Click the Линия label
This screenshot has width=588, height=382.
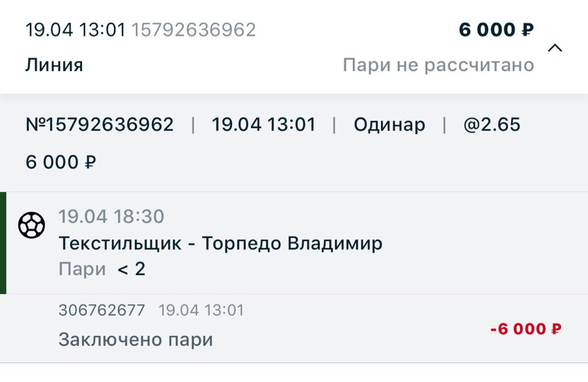point(54,65)
